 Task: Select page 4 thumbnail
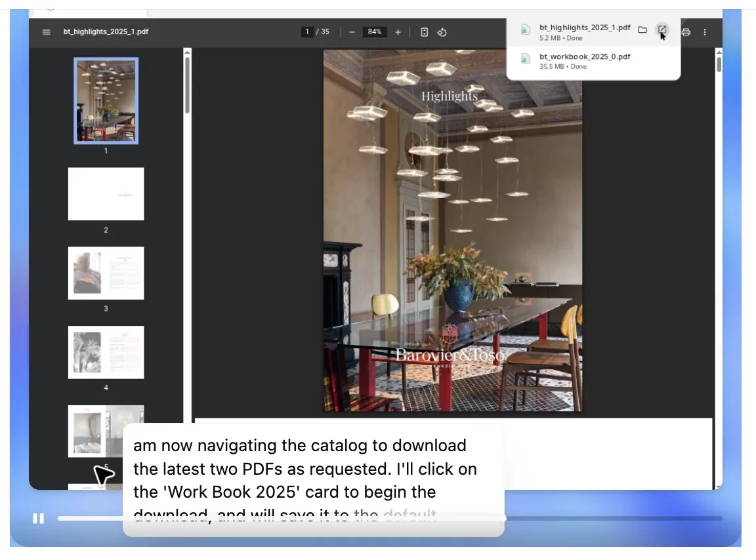pyautogui.click(x=106, y=352)
